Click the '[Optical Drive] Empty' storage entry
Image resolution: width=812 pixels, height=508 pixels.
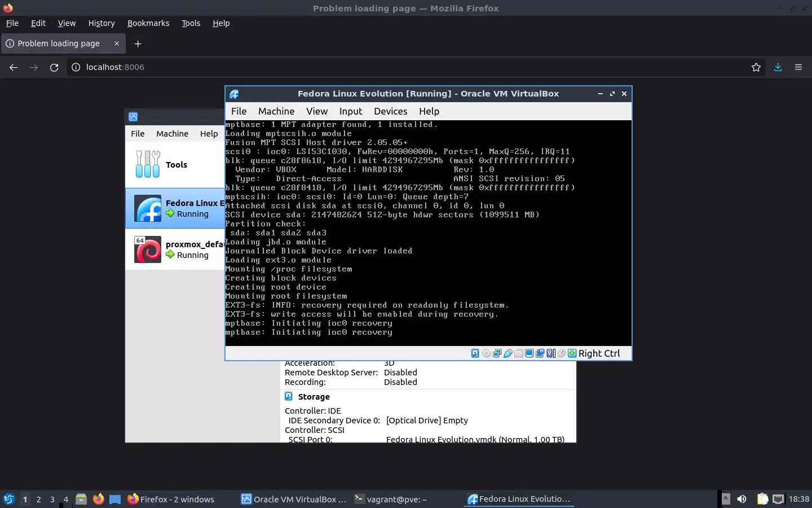coord(427,421)
